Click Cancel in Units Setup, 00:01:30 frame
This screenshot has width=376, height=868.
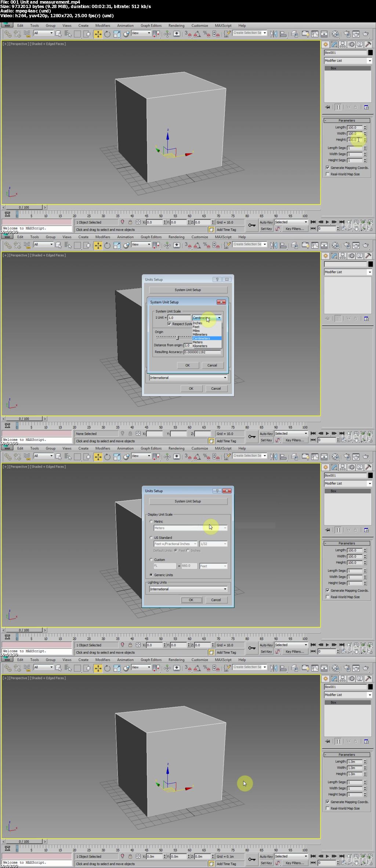[x=216, y=600]
